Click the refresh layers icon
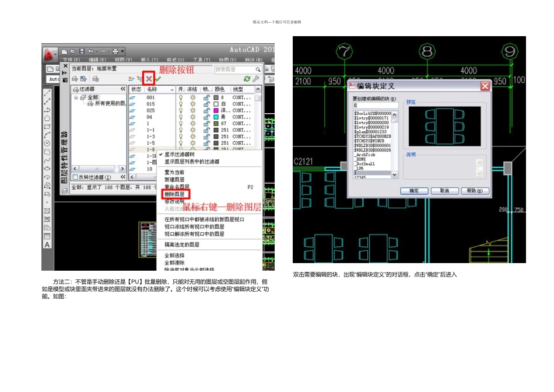Viewport: 554px width, 392px height. point(247,79)
